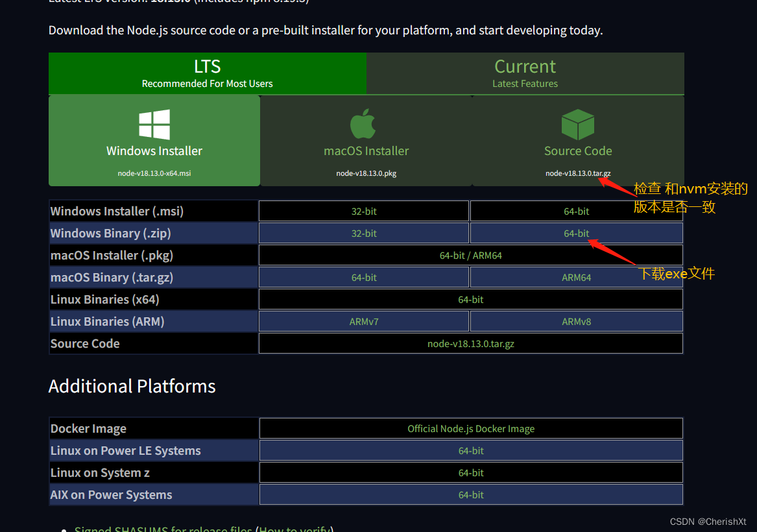Open 64-bit Linux on System z
This screenshot has width=757, height=532.
point(471,472)
